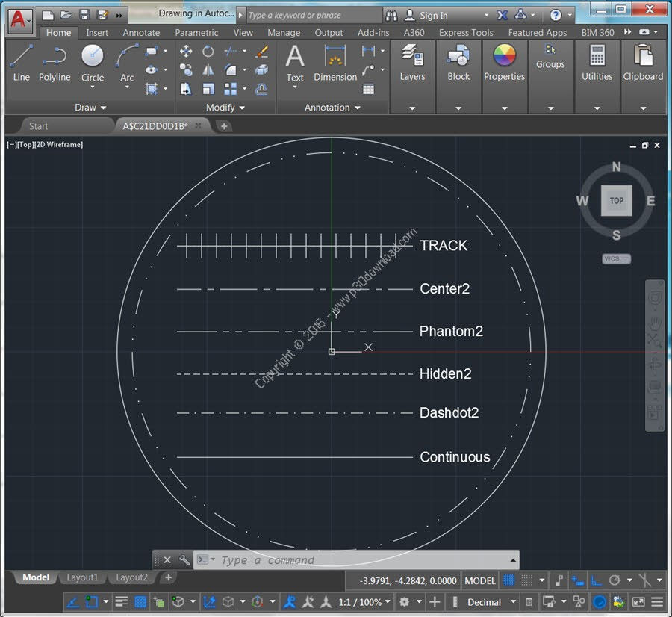Select the Scale tool in Modify

(208, 89)
